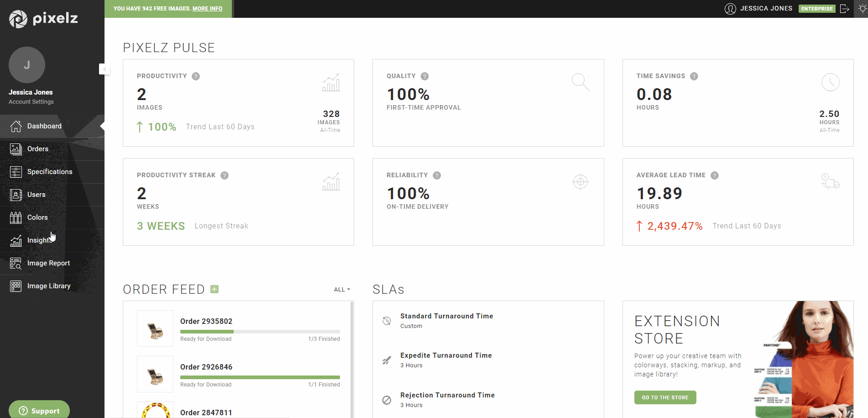868x418 pixels.
Task: Click the user profile icon beside Jessica Jones
Action: pyautogui.click(x=730, y=9)
